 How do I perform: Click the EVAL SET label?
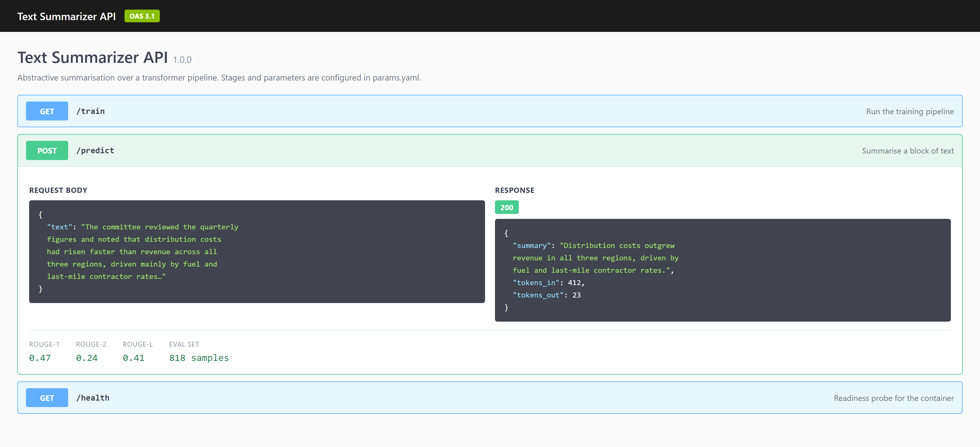(x=184, y=344)
